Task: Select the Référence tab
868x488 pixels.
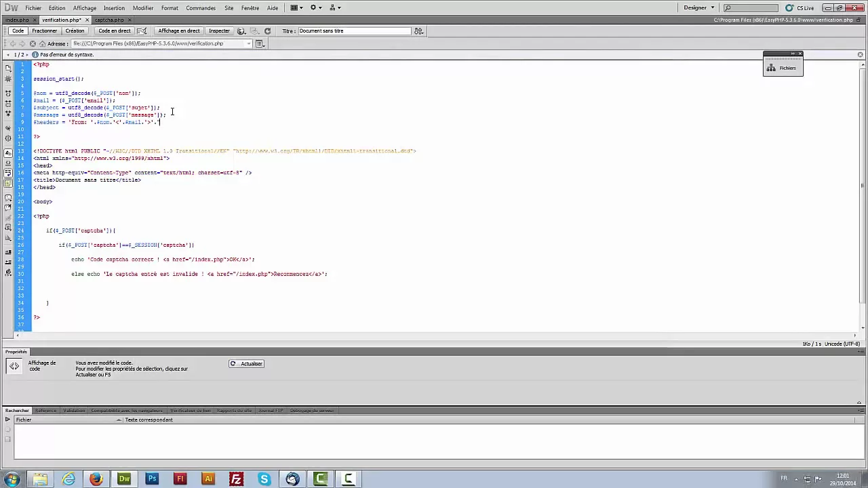Action: [x=45, y=411]
